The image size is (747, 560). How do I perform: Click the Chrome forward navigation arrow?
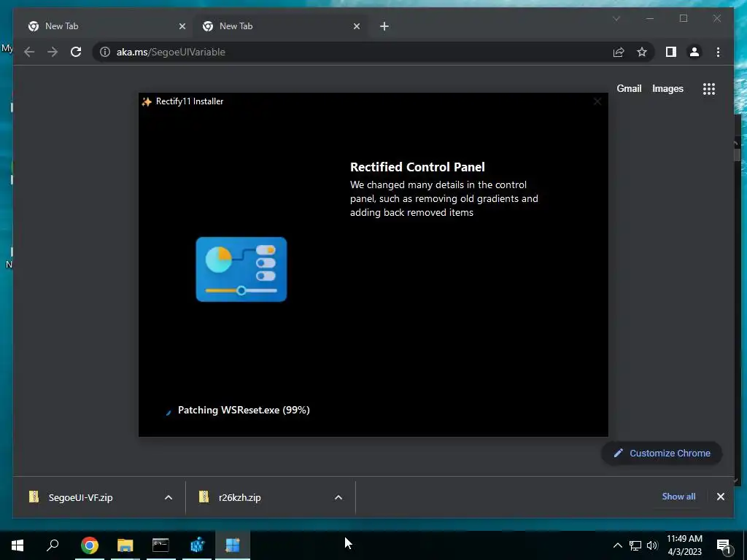(x=53, y=52)
